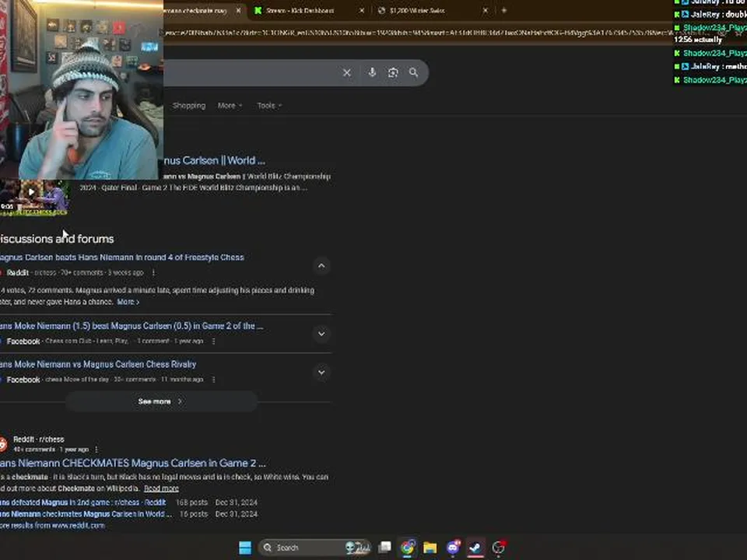747x560 pixels.
Task: Open Google Lens image search icon
Action: 393,73
